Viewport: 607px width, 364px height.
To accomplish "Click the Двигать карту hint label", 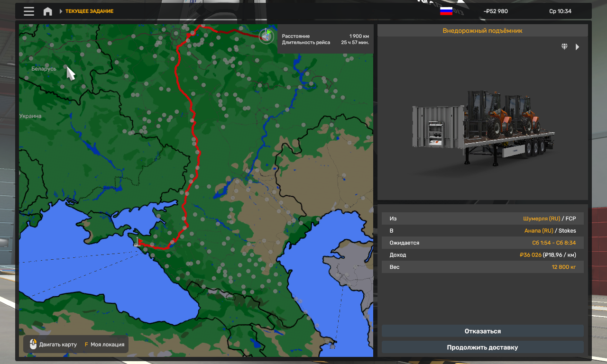I will pyautogui.click(x=58, y=345).
